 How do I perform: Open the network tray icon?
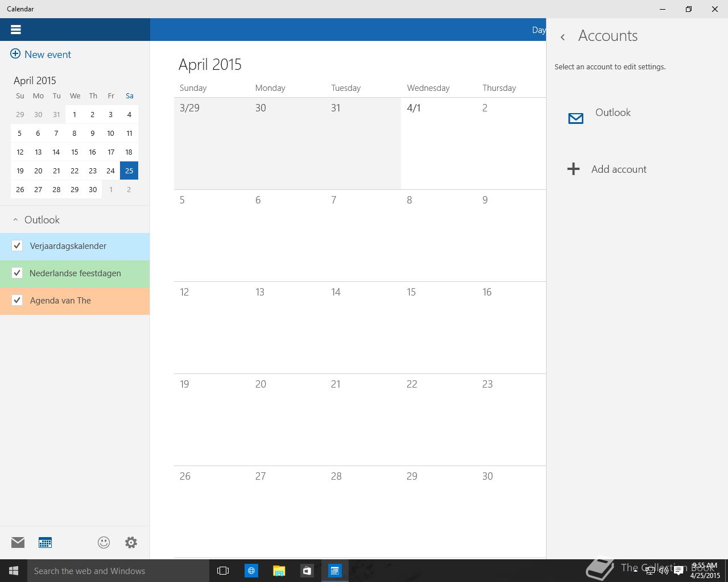650,571
